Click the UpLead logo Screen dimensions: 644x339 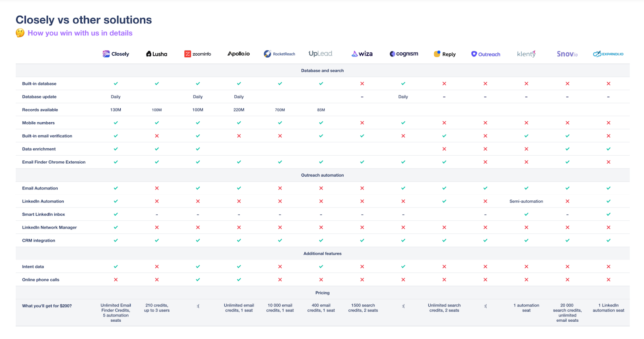[x=320, y=54]
